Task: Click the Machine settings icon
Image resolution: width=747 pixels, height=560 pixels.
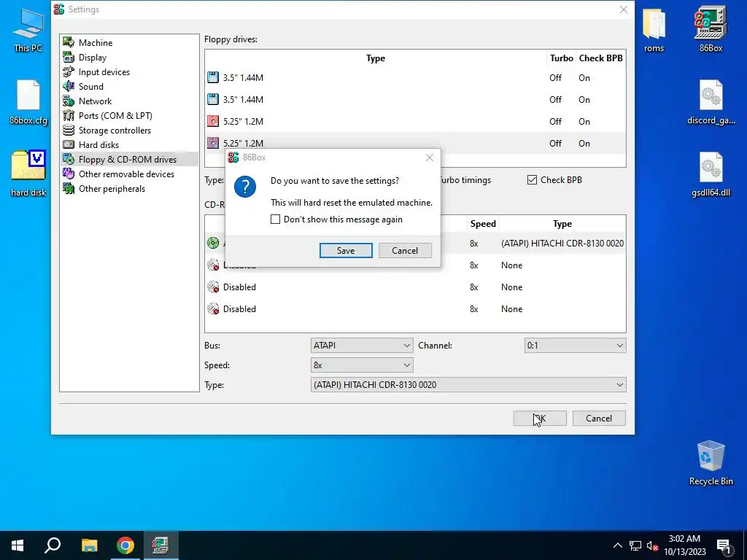Action: (x=69, y=42)
